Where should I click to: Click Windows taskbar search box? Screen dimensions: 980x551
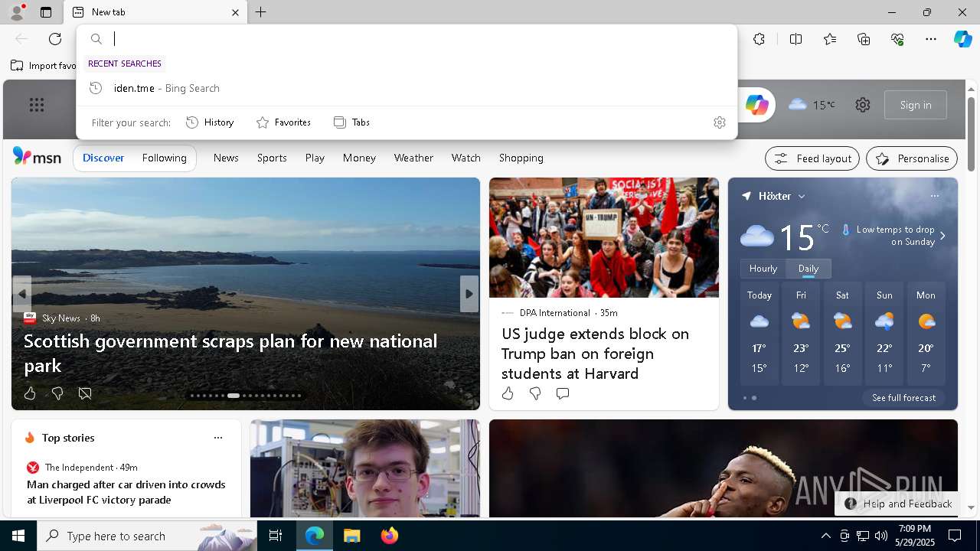coord(147,536)
